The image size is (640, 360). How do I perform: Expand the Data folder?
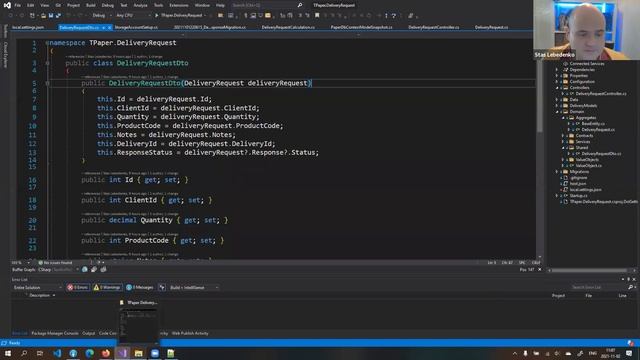pyautogui.click(x=557, y=100)
